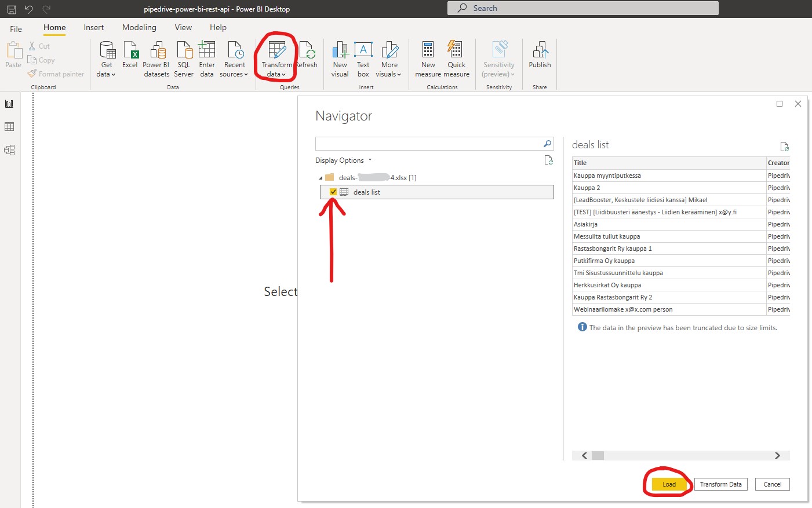Collapse the deals xlsx folder node
The image size is (812, 508).
click(x=321, y=178)
